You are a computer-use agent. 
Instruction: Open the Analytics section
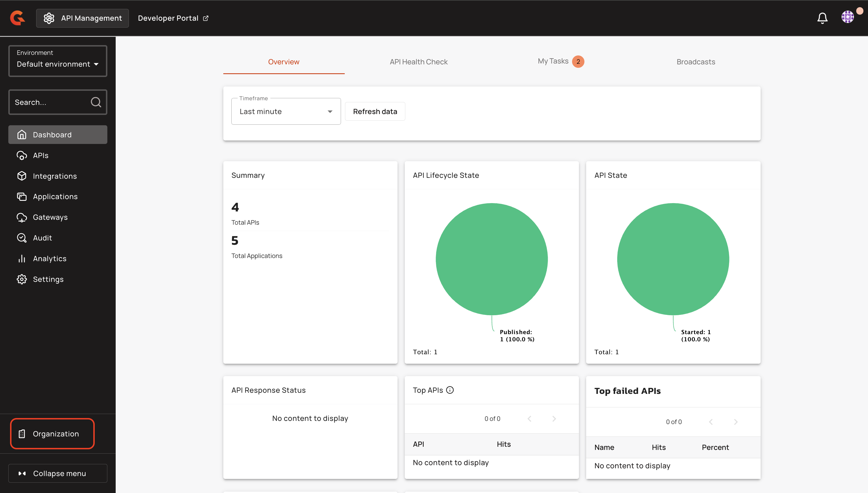(x=49, y=259)
